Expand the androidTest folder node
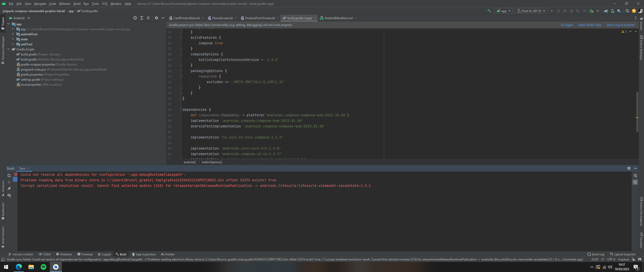644x272 pixels. (13, 34)
